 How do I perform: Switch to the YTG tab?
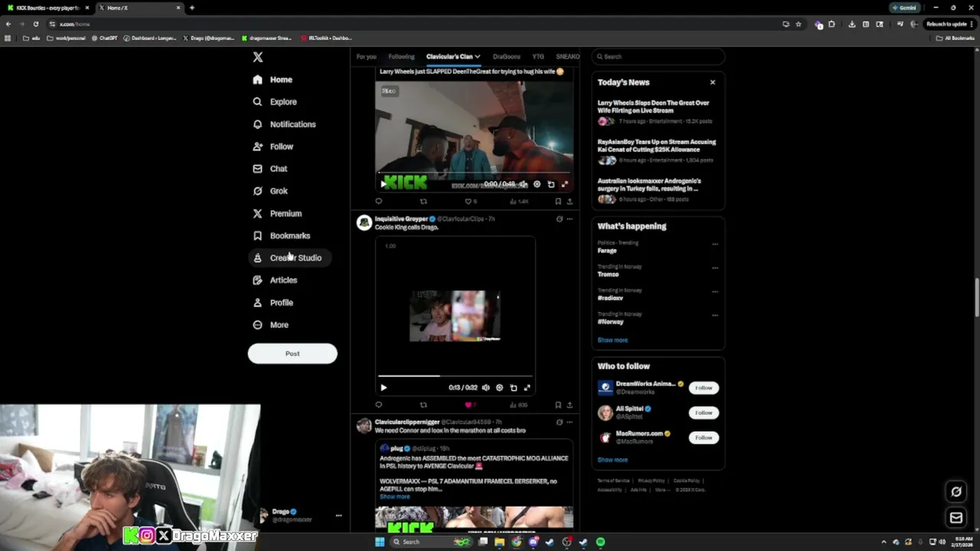click(538, 57)
